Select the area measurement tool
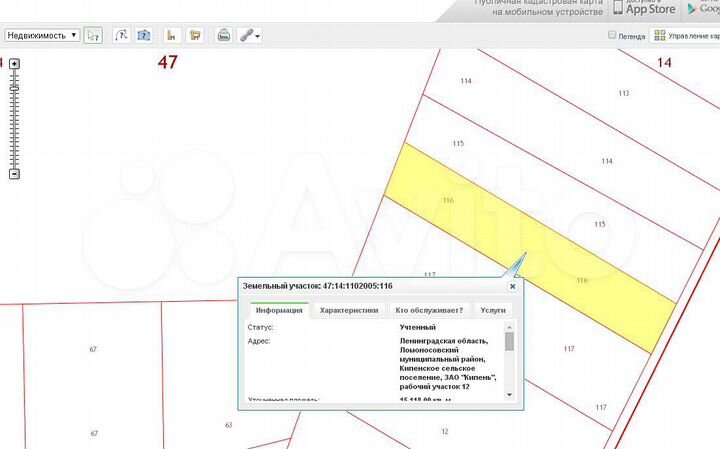 [x=144, y=35]
